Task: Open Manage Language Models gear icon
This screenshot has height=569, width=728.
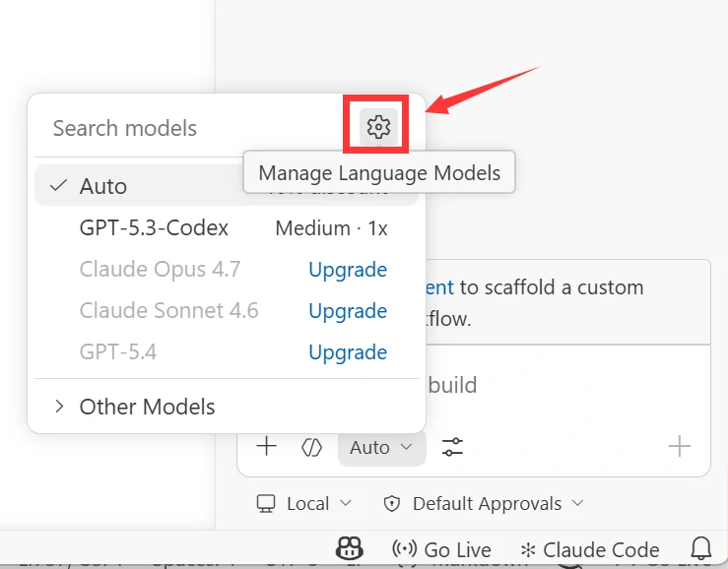Action: [x=378, y=127]
